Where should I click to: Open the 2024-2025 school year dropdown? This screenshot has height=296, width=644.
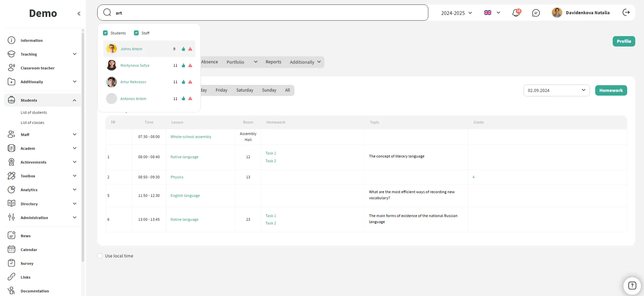(x=456, y=13)
